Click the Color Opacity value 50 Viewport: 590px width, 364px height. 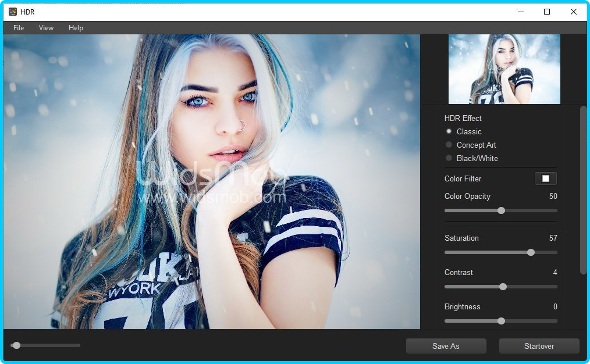point(553,197)
